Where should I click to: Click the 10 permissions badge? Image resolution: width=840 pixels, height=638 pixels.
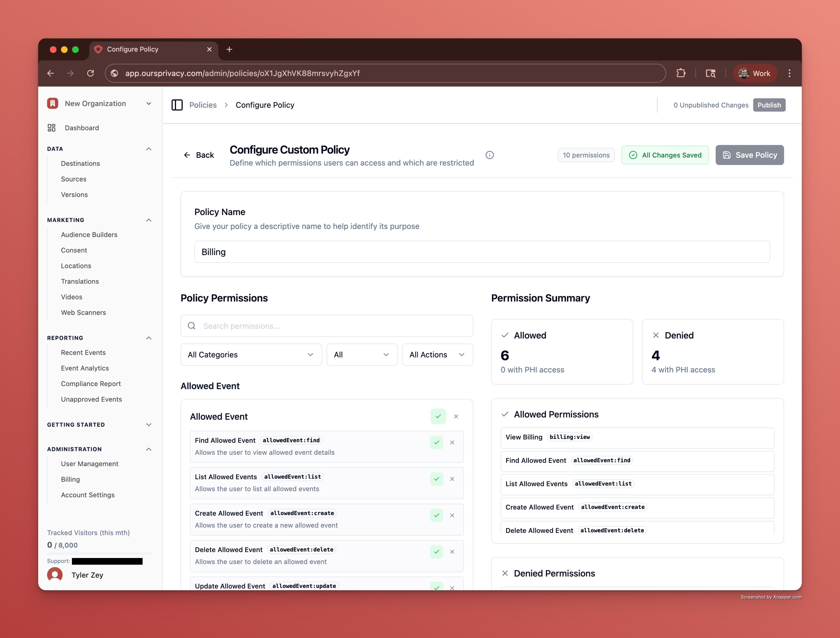(586, 155)
